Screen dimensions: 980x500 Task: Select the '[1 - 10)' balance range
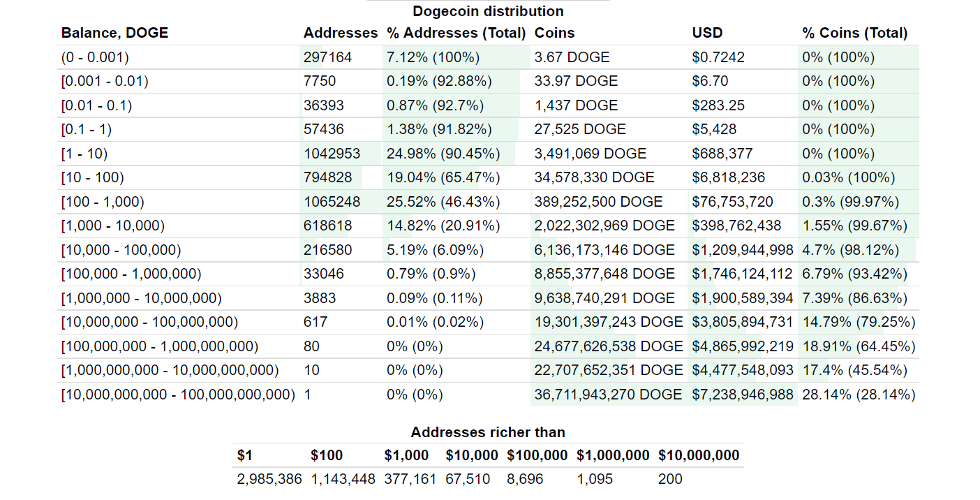pyautogui.click(x=84, y=154)
